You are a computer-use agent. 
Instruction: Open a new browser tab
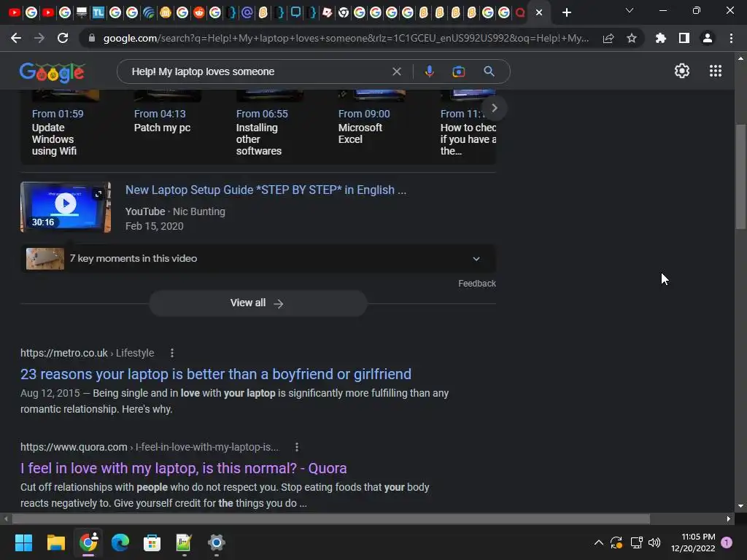click(566, 12)
